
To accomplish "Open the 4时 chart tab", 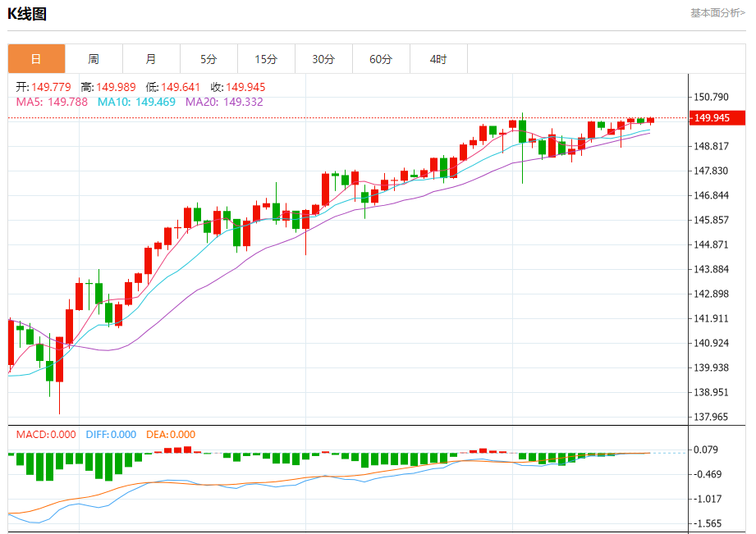I will coord(438,59).
